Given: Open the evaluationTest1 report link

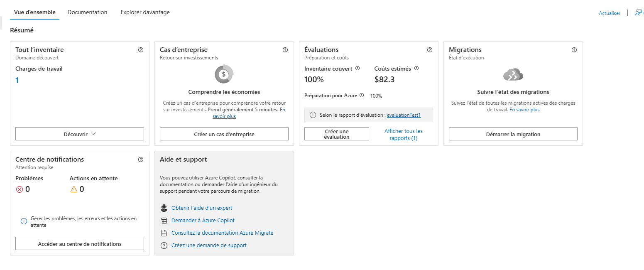Looking at the screenshot, I should (x=404, y=115).
